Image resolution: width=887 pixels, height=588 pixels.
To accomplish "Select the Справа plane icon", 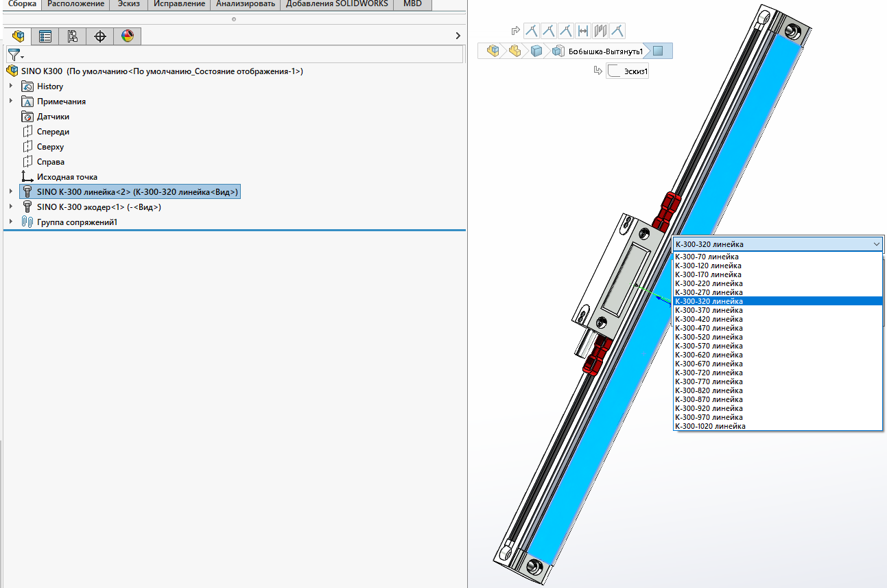I will (x=27, y=162).
